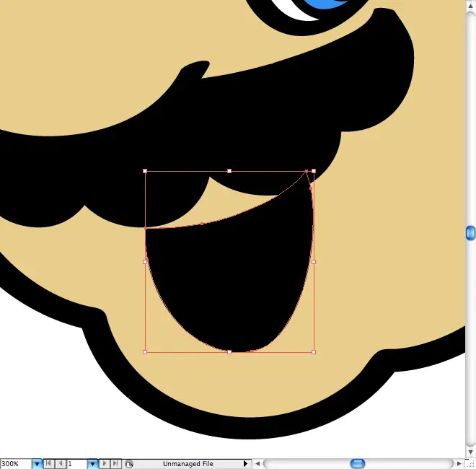Click the middle-left bounding box handle
This screenshot has height=469, width=476.
point(145,261)
